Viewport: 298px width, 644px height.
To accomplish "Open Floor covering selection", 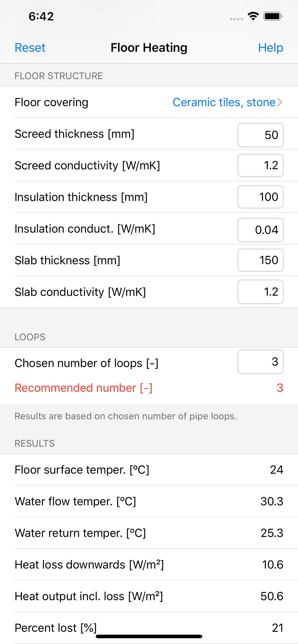I will (x=224, y=102).
